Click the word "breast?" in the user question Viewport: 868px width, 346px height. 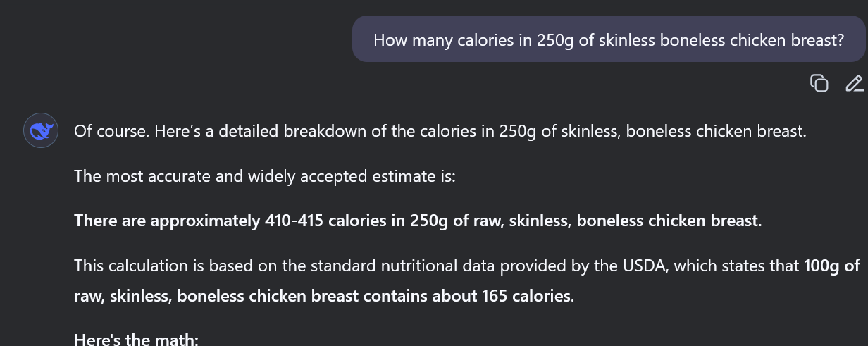click(816, 40)
